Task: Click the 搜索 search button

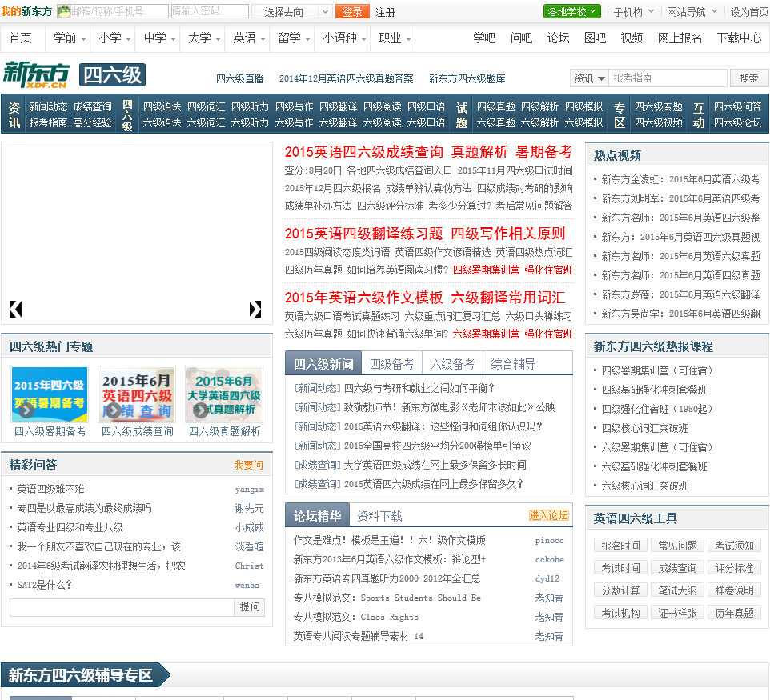Action: click(748, 78)
